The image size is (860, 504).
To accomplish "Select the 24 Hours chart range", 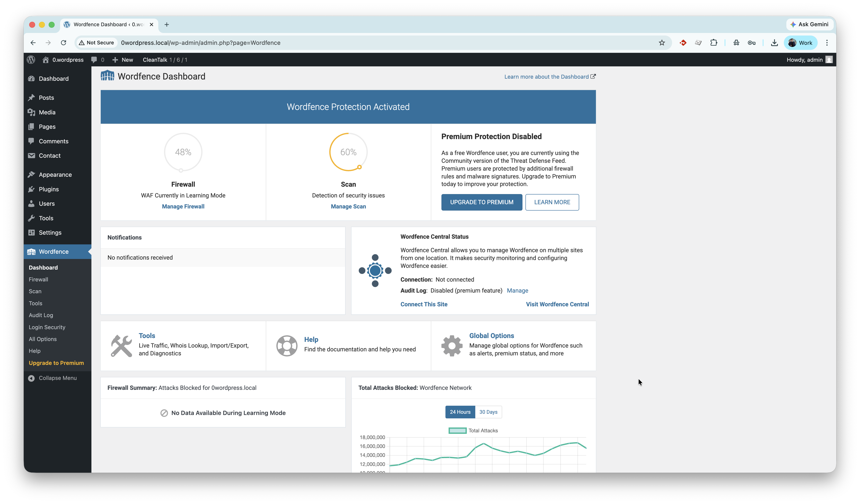I will pos(460,412).
